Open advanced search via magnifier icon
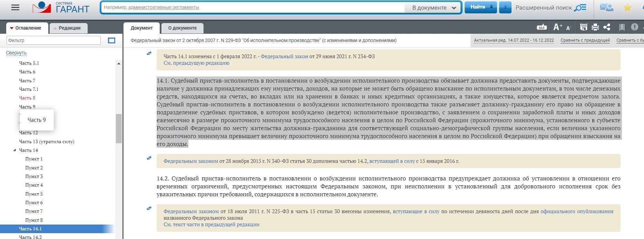This screenshot has width=644, height=239. point(580,8)
